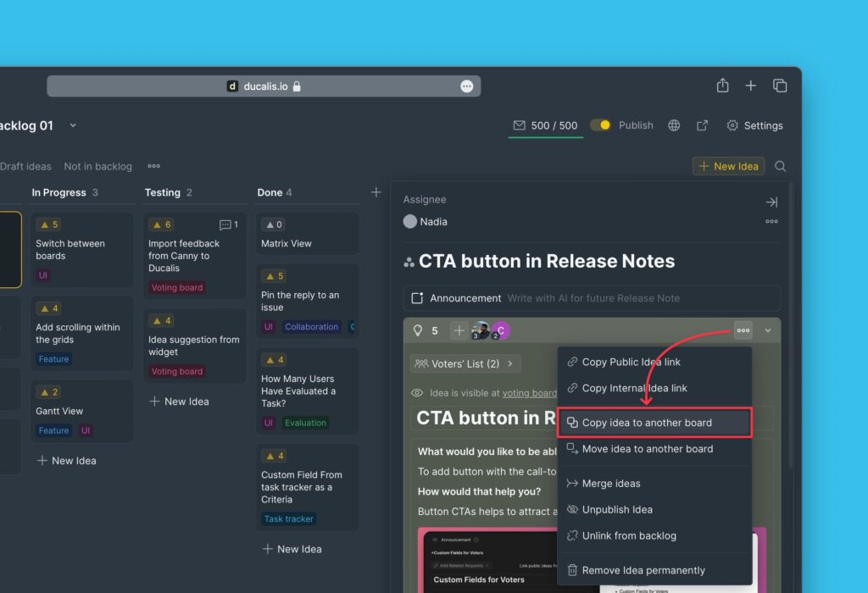Collapse the idea card chevron
868x593 pixels.
coord(768,330)
